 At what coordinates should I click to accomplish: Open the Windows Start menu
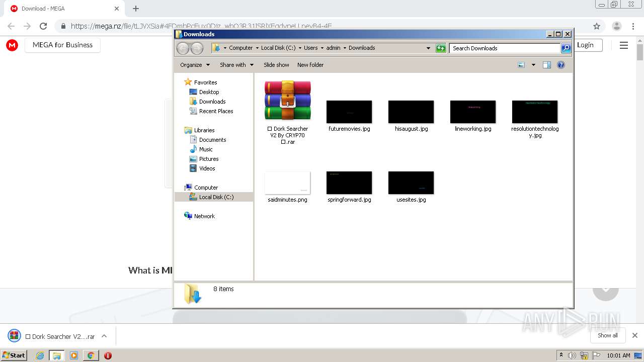point(14,355)
